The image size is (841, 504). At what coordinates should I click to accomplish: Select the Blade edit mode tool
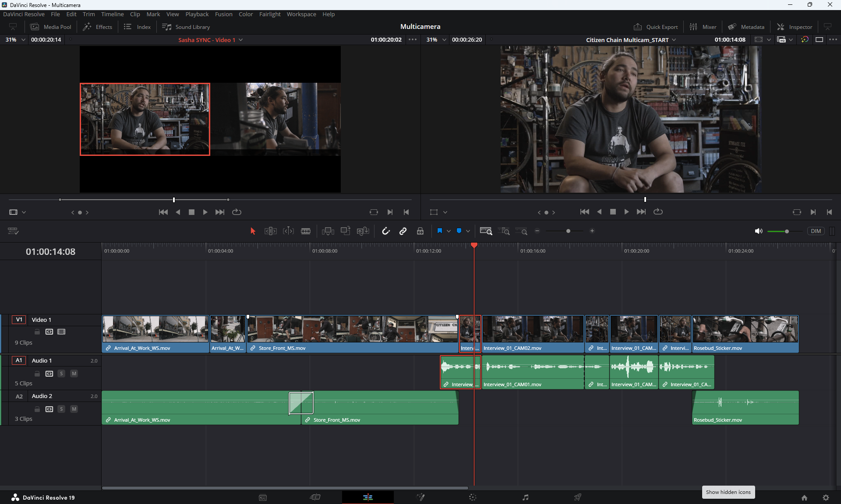(306, 231)
